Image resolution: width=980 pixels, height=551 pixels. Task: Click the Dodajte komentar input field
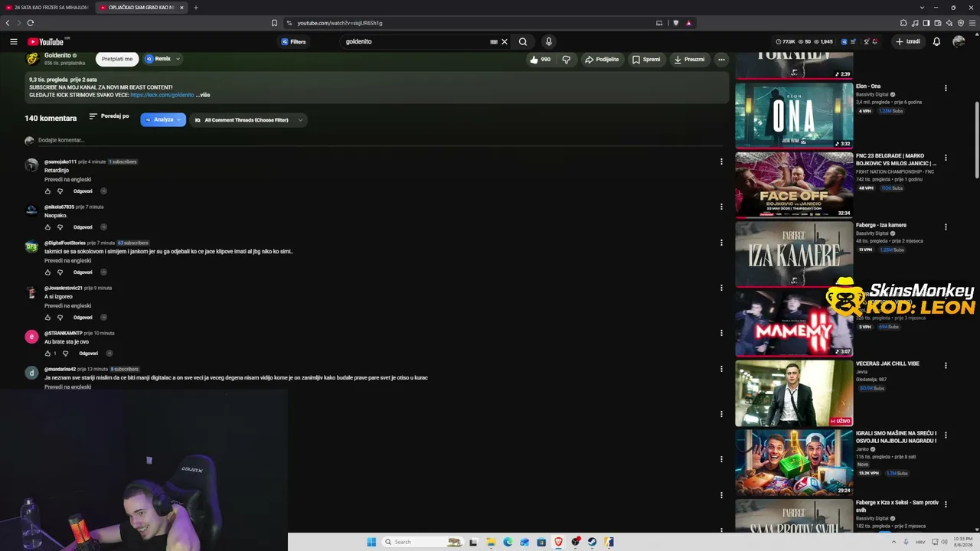(x=379, y=140)
